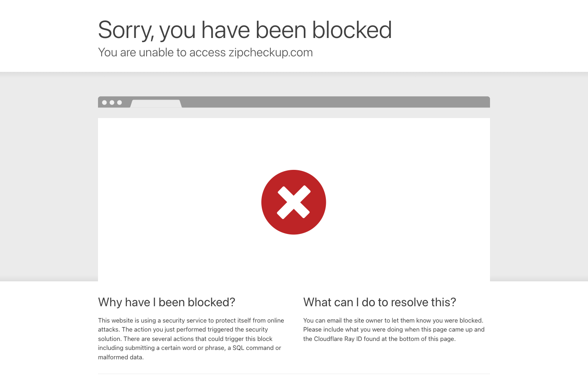The image size is (588, 392).
Task: Click the horizontal divider line below paragraphs
Action: (294, 374)
